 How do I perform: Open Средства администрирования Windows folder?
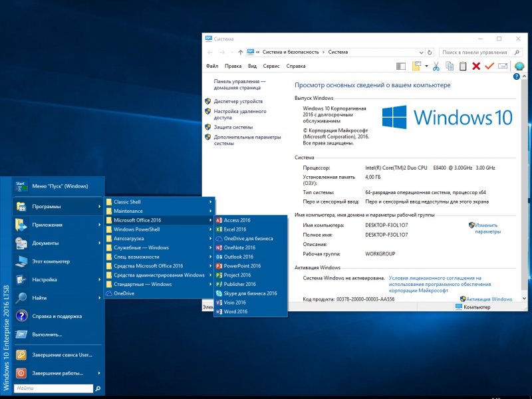coord(160,275)
